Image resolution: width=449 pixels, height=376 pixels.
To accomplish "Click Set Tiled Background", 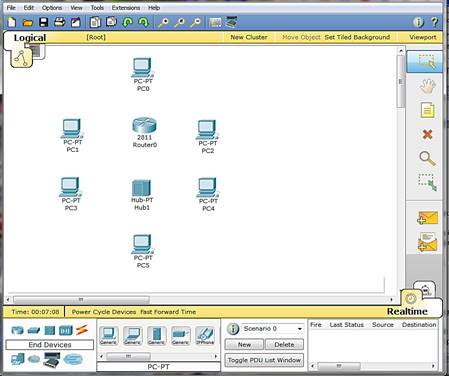I will click(x=357, y=37).
